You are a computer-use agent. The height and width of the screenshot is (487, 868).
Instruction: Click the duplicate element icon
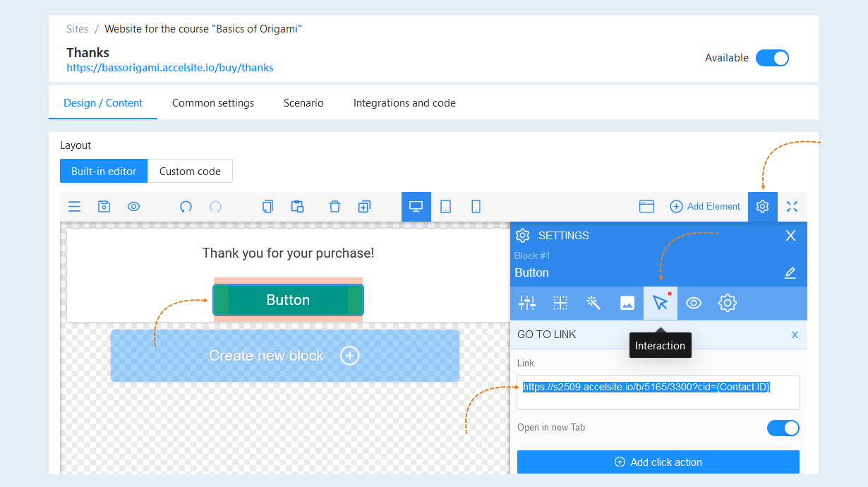(364, 207)
